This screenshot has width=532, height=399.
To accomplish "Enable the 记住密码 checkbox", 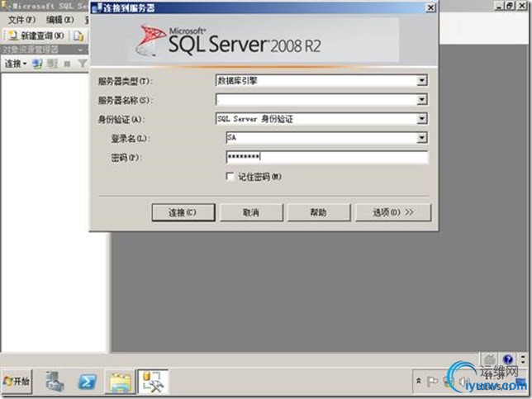I will coord(230,177).
